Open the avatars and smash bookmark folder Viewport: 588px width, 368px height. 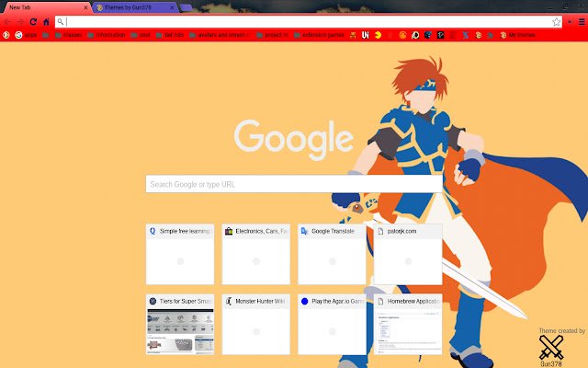point(220,35)
